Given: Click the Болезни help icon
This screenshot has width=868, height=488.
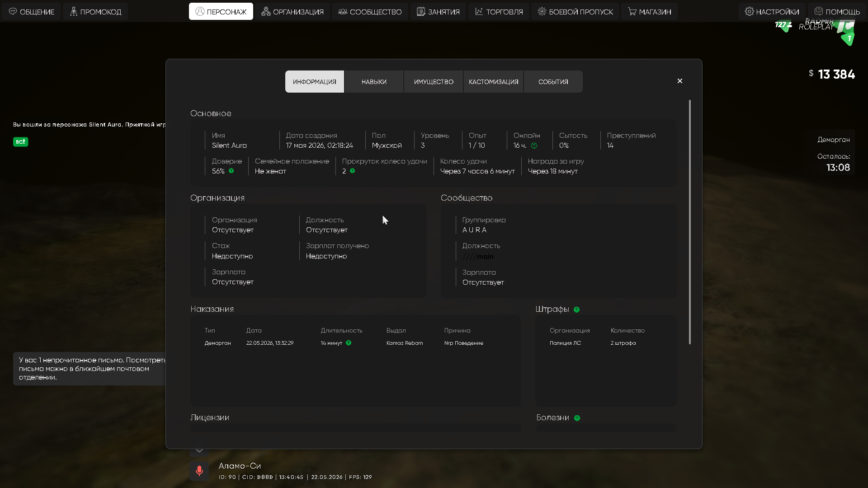Looking at the screenshot, I should pyautogui.click(x=577, y=418).
